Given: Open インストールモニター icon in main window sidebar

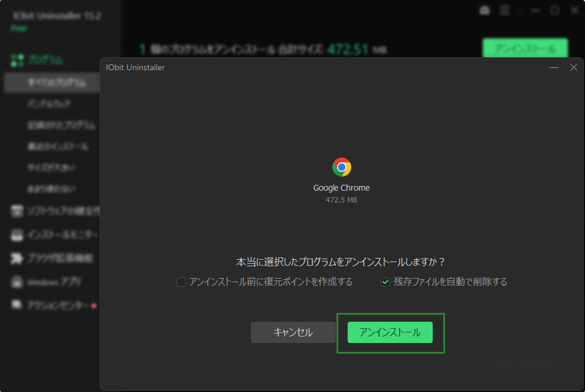Looking at the screenshot, I should point(17,235).
